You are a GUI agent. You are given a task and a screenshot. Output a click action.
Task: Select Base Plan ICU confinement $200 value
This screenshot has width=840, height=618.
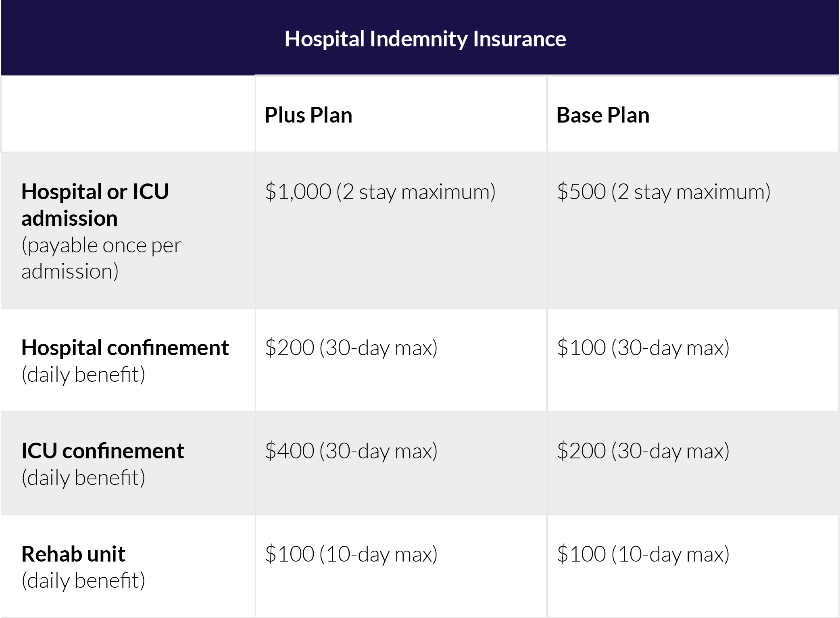[643, 451]
